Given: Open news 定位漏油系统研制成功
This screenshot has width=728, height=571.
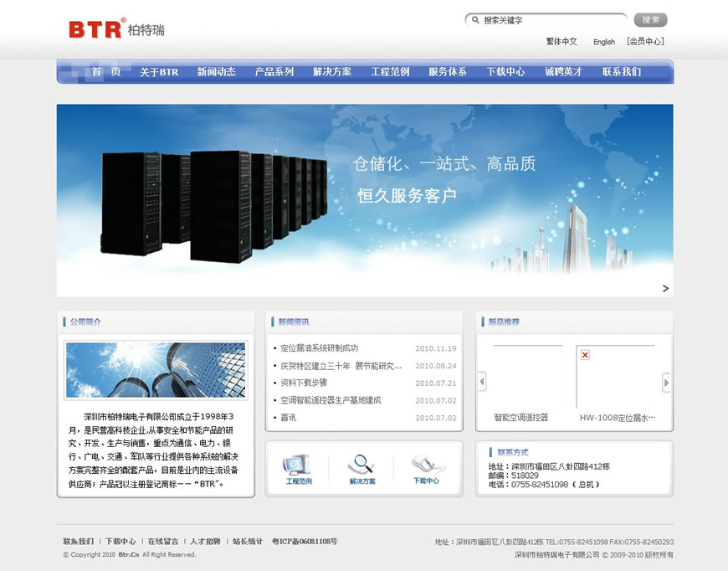Looking at the screenshot, I should coord(319,348).
